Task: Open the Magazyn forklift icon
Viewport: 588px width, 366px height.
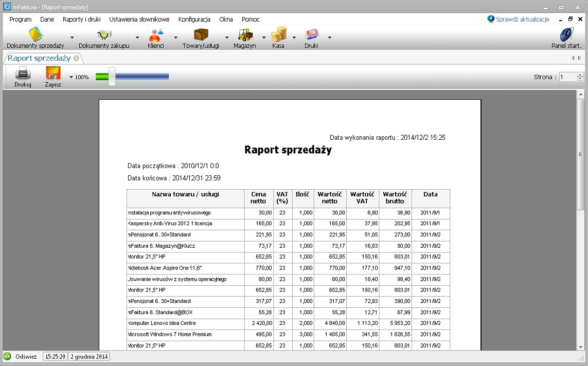Action: coord(245,35)
